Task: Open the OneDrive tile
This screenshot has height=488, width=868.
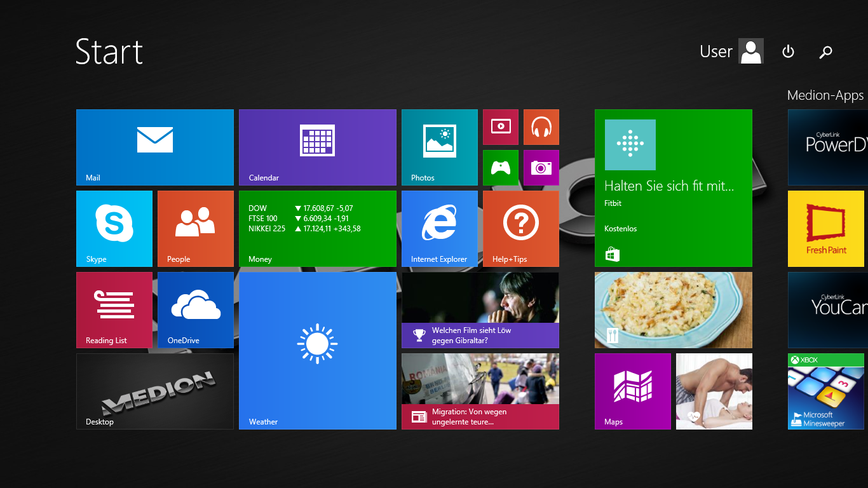Action: tap(196, 310)
